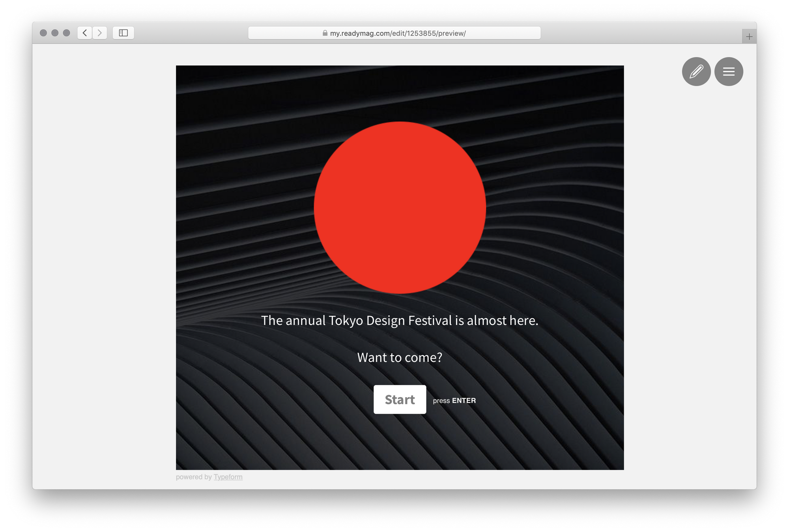Click the 'press ENTER' hint text
The width and height of the screenshot is (789, 532).
(x=454, y=401)
